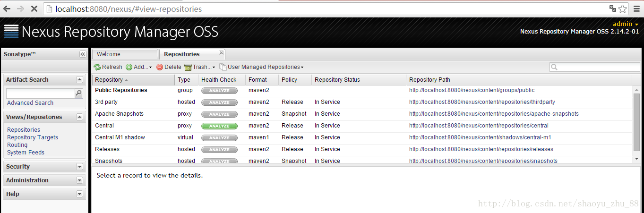The height and width of the screenshot is (213, 644).
Task: Collapse the Sonatype sidebar with double-arrow icon
Action: tap(82, 54)
